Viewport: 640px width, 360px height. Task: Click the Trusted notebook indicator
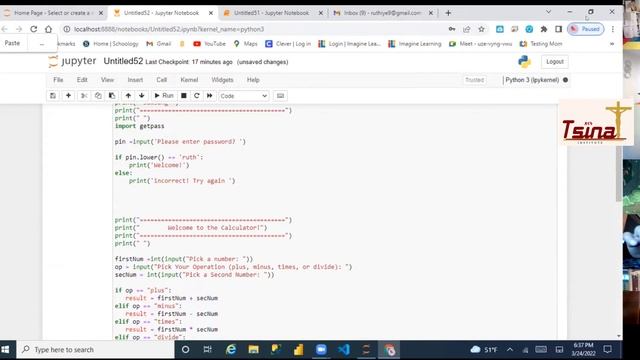pos(474,80)
